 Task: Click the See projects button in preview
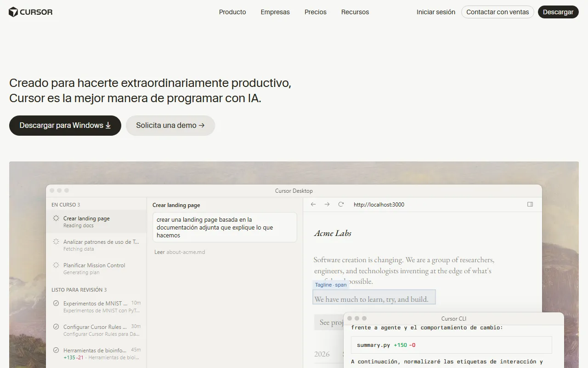click(329, 322)
